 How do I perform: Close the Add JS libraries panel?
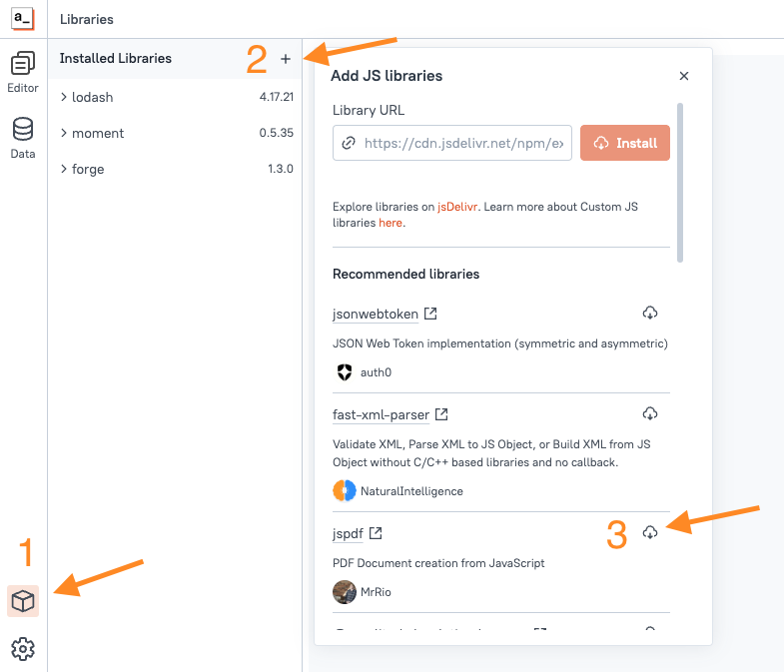point(684,76)
